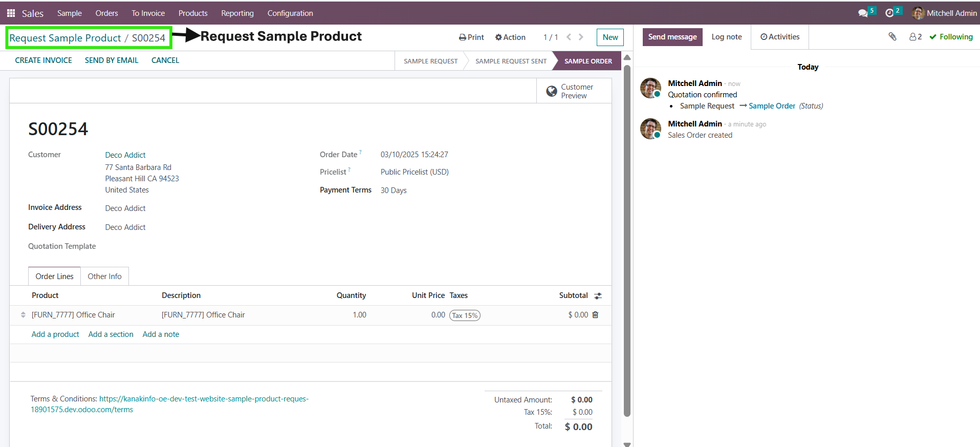The width and height of the screenshot is (980, 447).
Task: Click Send message button
Action: point(672,37)
